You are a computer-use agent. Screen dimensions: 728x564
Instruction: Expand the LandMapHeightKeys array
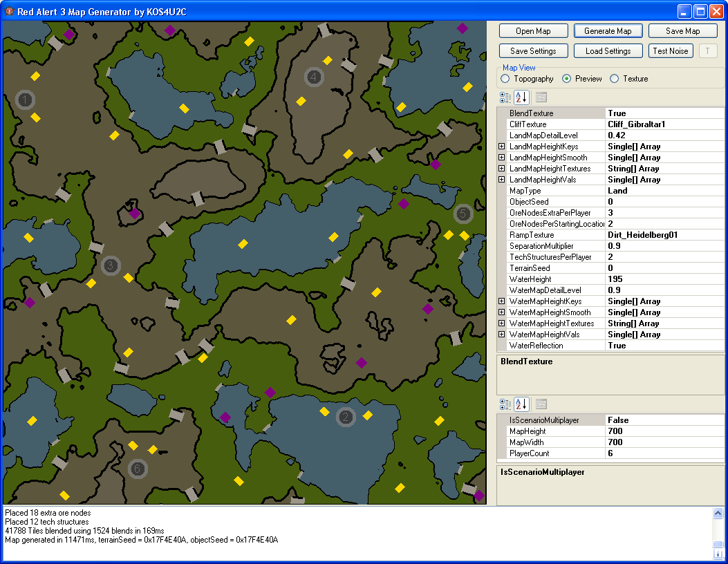(501, 147)
